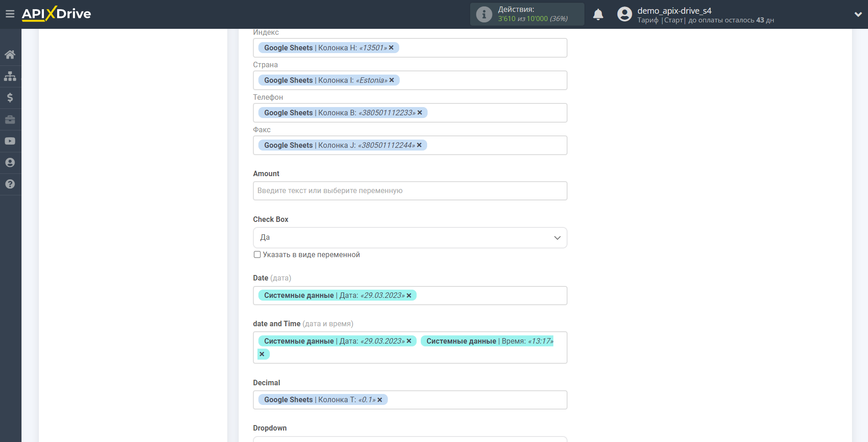
Task: Open the billing dollar icon
Action: click(x=10, y=97)
